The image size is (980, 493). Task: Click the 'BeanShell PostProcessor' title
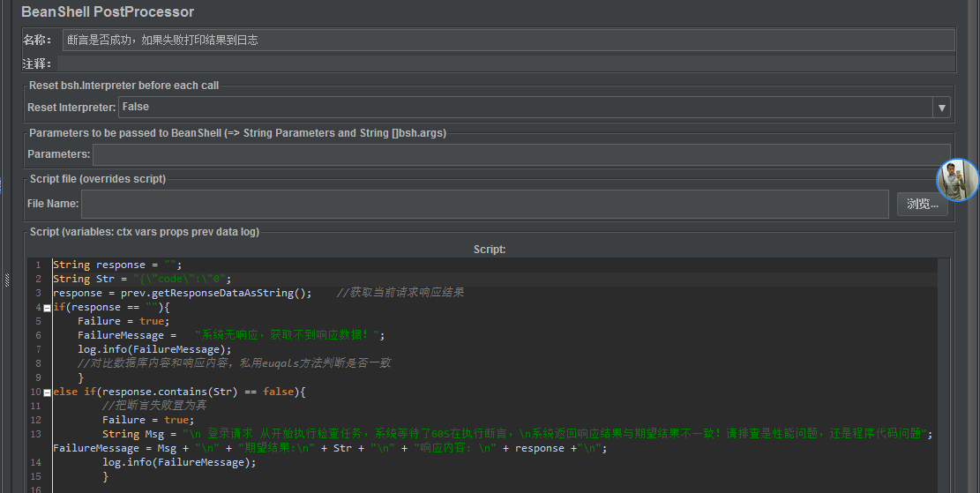coord(108,11)
